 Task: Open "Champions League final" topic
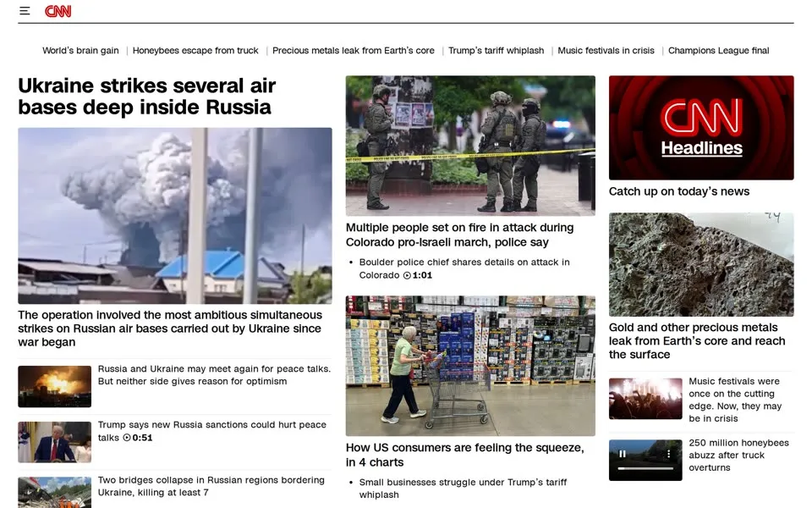coord(718,50)
